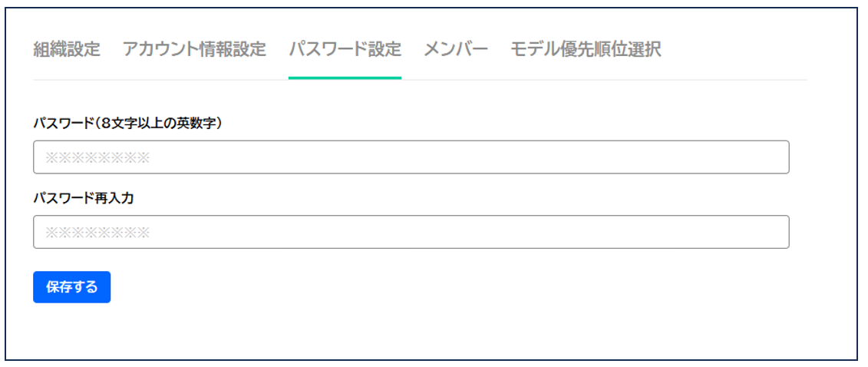Click green underline below パスワード設定

(345, 78)
